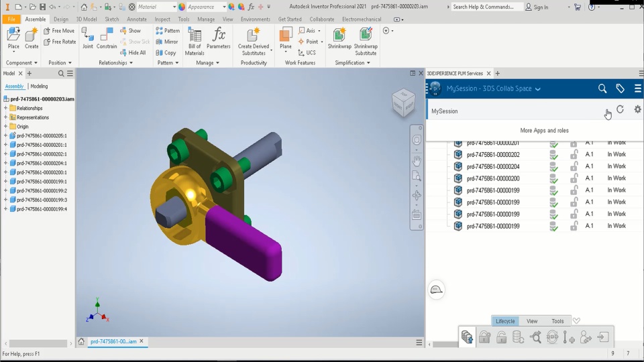The image size is (644, 362).
Task: Refresh the MySession panel
Action: tap(620, 109)
